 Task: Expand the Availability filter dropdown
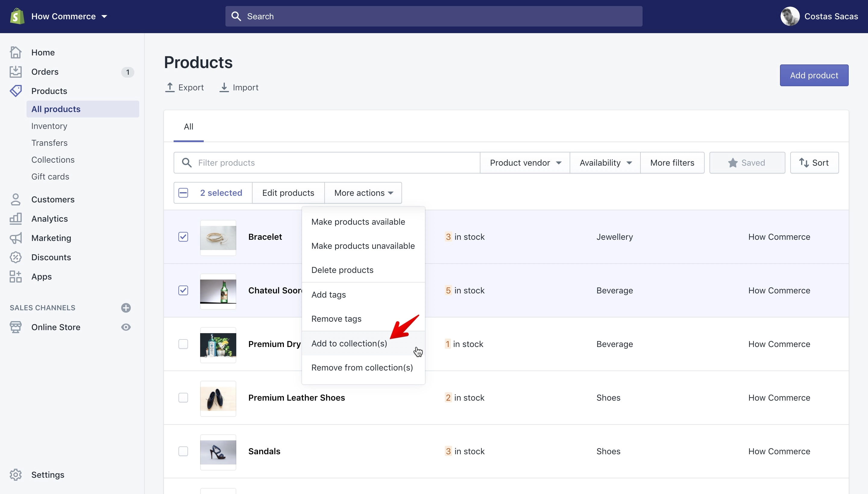coord(605,163)
